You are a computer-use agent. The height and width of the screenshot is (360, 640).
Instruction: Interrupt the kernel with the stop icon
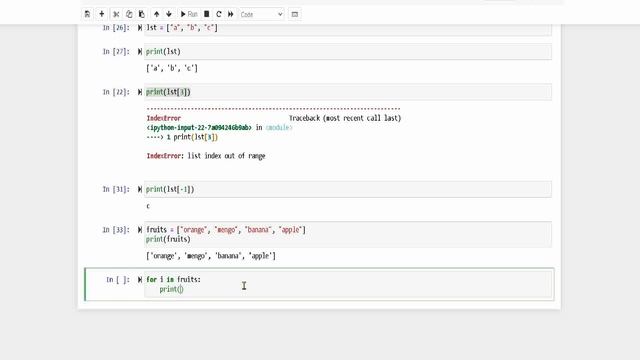(207, 14)
